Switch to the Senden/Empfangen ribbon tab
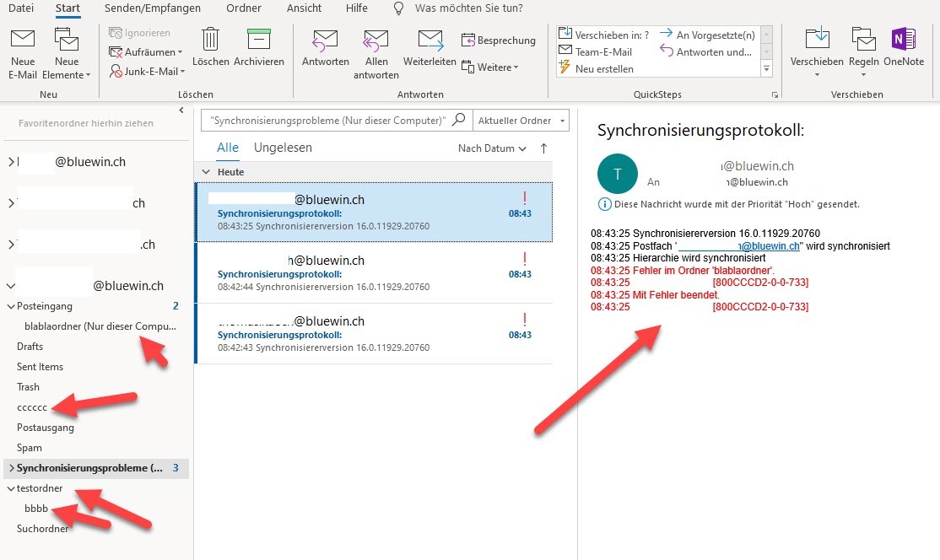 tap(152, 8)
